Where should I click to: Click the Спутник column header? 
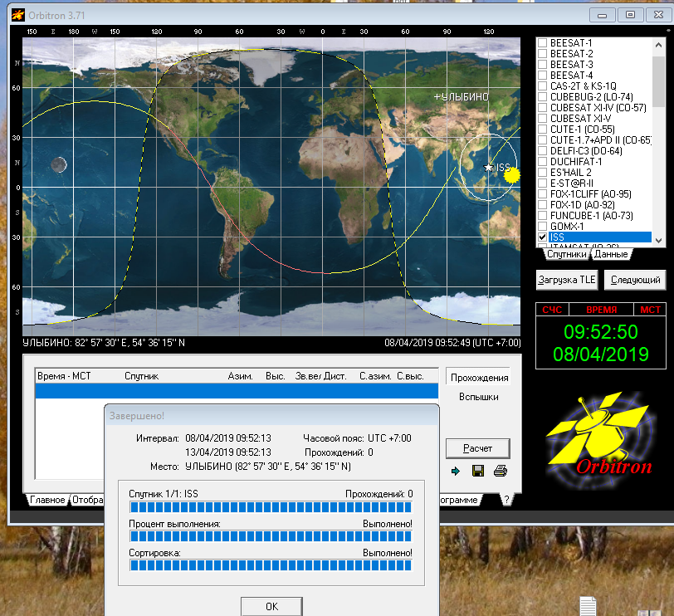pyautogui.click(x=141, y=376)
